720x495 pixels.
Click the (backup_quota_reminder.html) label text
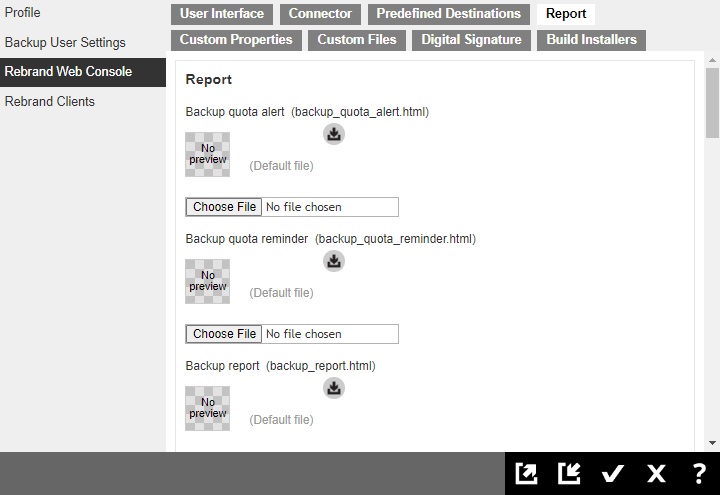pyautogui.click(x=395, y=239)
